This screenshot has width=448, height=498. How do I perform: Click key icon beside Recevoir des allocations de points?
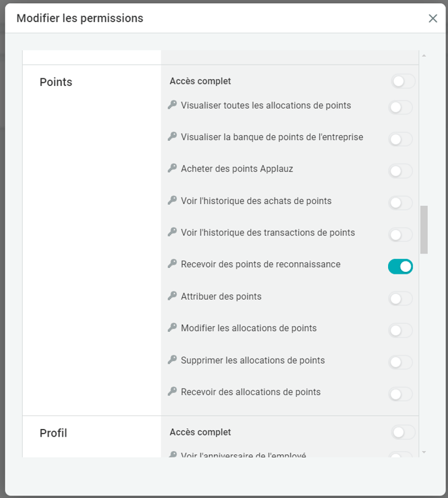[x=173, y=392]
